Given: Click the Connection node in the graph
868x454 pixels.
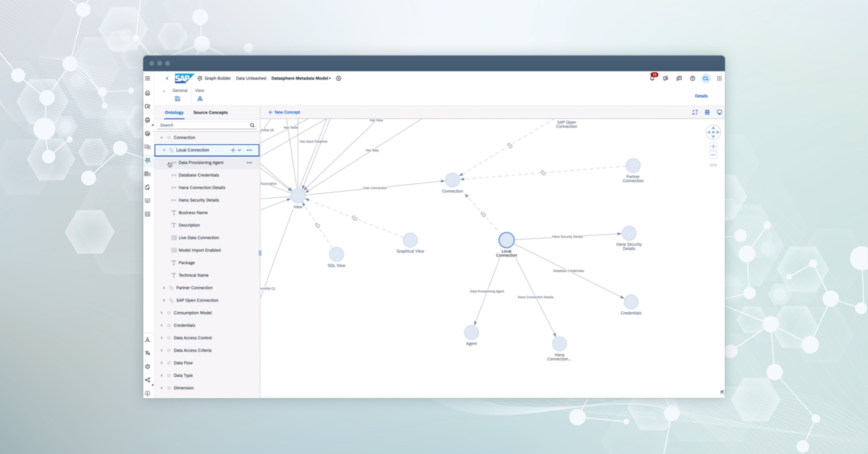Looking at the screenshot, I should pyautogui.click(x=452, y=180).
